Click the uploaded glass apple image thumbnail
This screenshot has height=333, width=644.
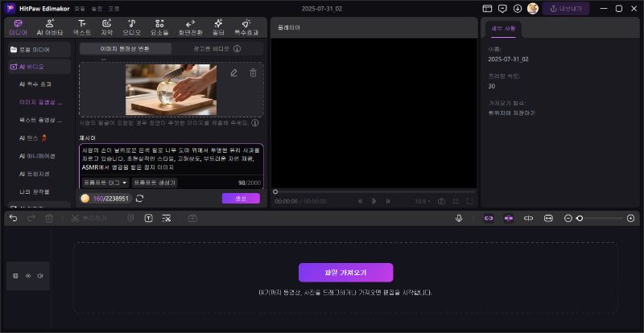coord(171,89)
